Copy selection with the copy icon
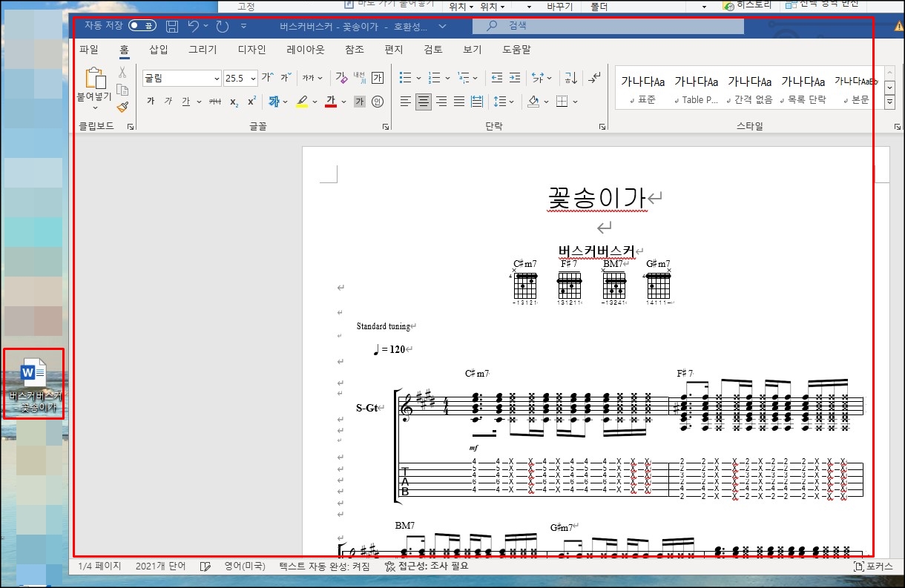This screenshot has height=588, width=905. (122, 89)
